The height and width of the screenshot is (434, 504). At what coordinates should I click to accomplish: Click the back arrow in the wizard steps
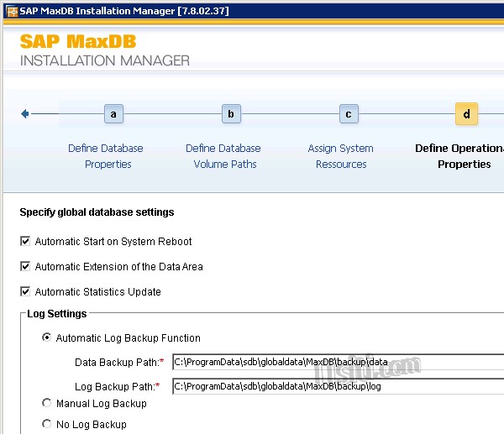click(25, 113)
